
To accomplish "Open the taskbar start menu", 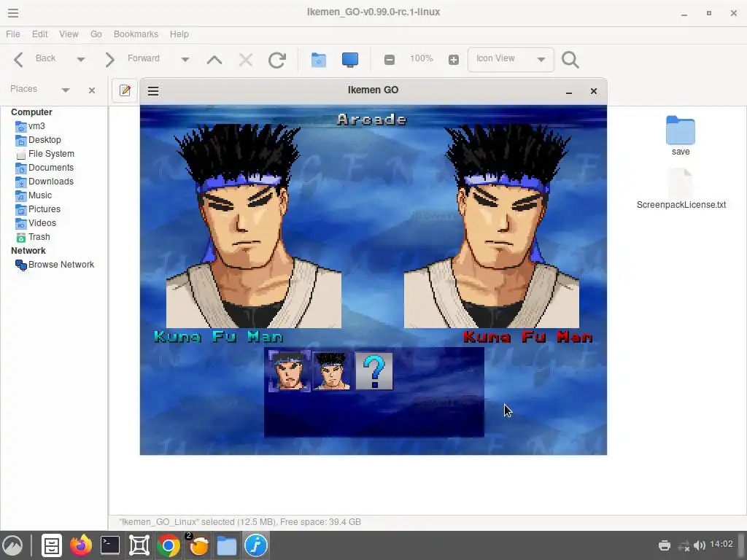I will (12, 545).
